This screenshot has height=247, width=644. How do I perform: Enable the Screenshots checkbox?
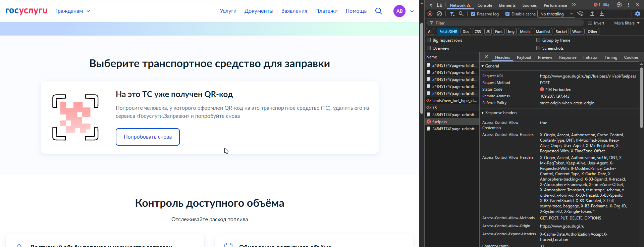(x=538, y=48)
